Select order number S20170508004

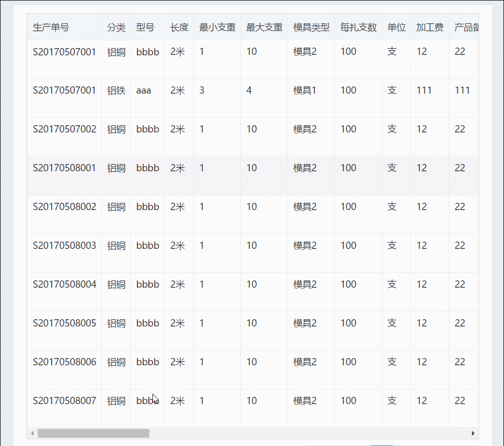[65, 285]
